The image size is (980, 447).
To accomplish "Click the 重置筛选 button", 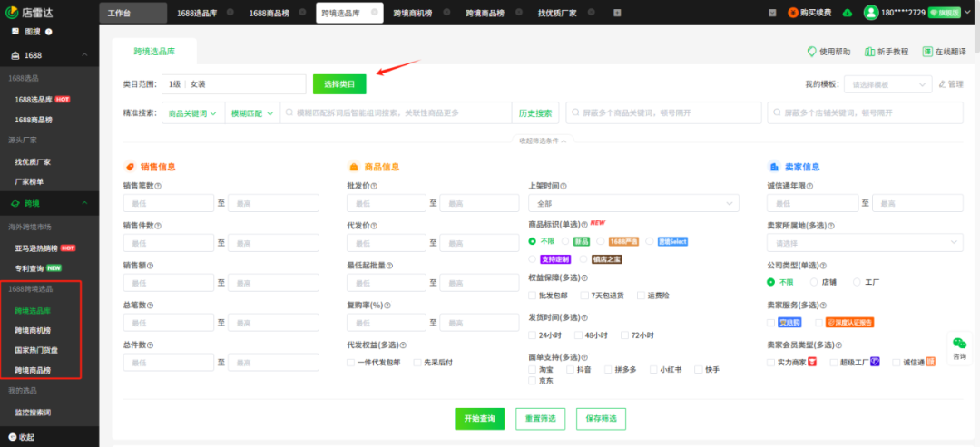I will click(540, 418).
